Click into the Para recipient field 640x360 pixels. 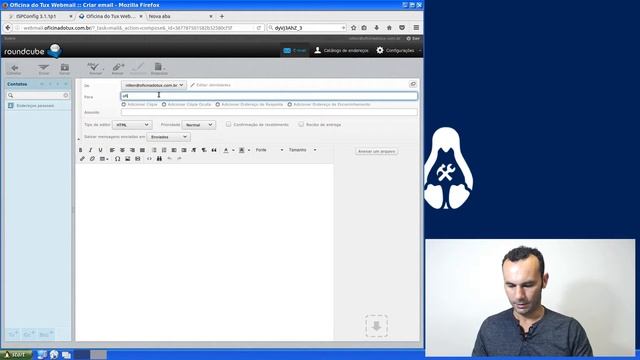point(269,96)
